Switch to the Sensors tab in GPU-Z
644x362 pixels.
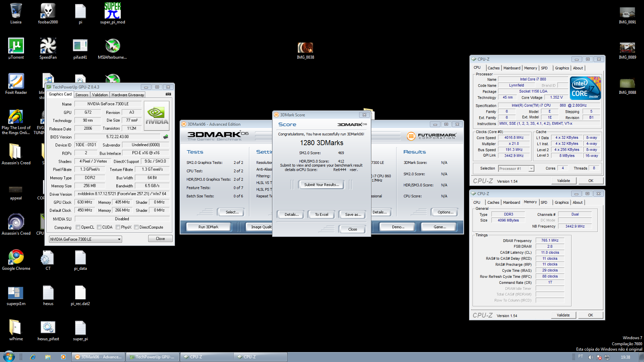pyautogui.click(x=82, y=95)
